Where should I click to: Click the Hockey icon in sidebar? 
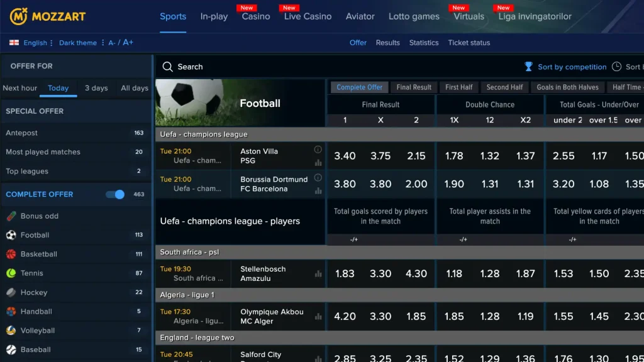coord(11,292)
